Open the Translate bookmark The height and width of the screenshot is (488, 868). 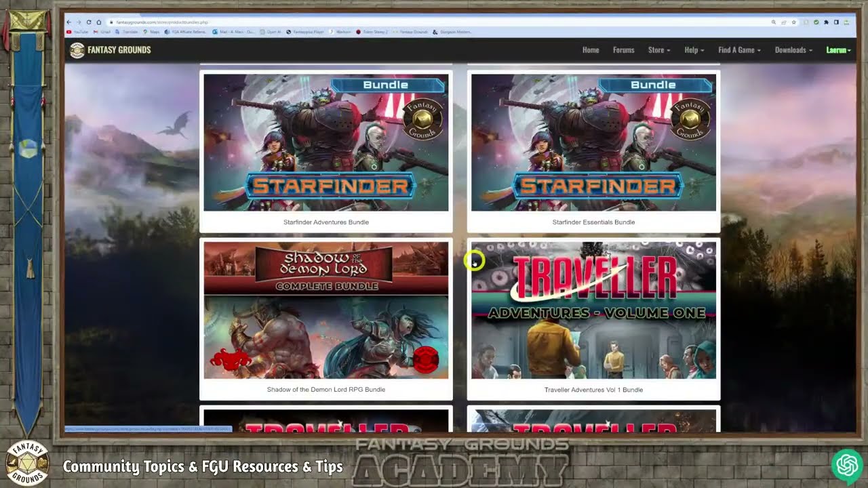[x=127, y=32]
